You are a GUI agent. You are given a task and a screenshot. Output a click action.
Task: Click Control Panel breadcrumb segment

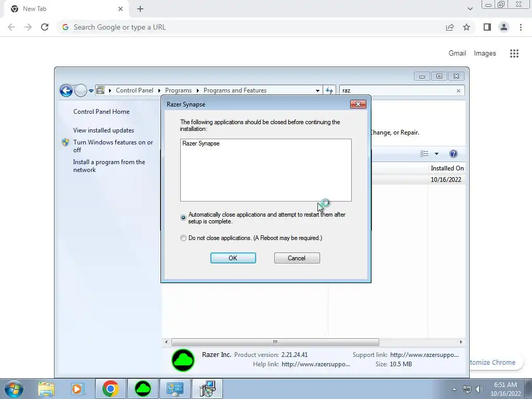coord(135,90)
